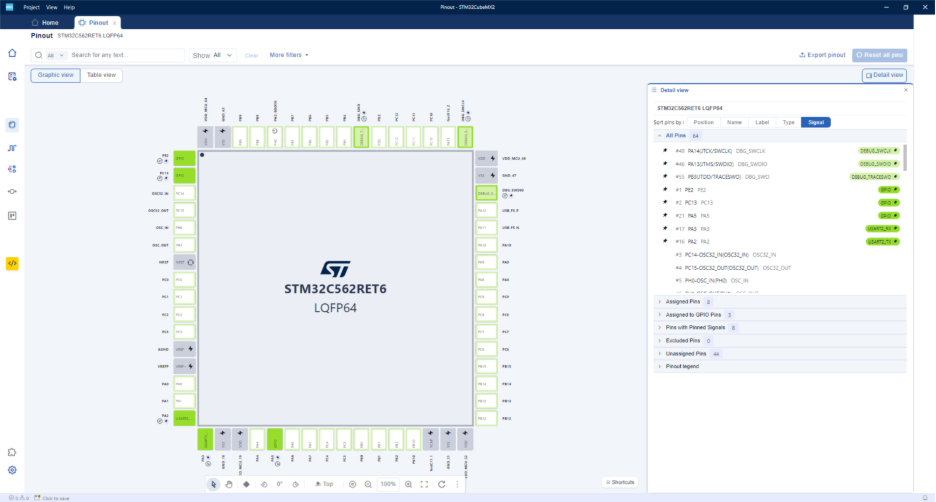Toggle pin on PA14(JTCK/SWCLK) row

click(665, 151)
